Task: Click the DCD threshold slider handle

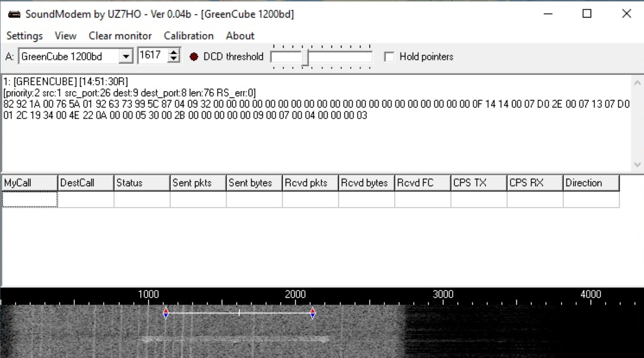Action: pyautogui.click(x=305, y=57)
